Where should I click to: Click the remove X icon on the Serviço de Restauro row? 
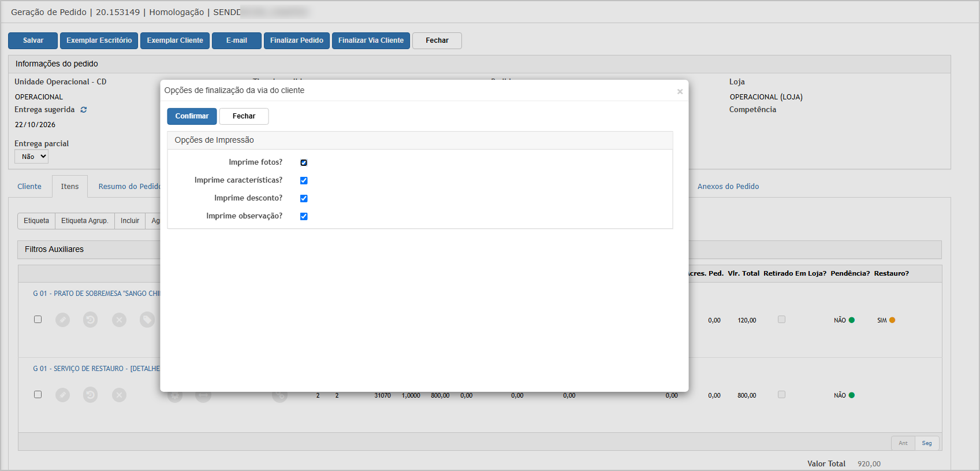pyautogui.click(x=119, y=395)
